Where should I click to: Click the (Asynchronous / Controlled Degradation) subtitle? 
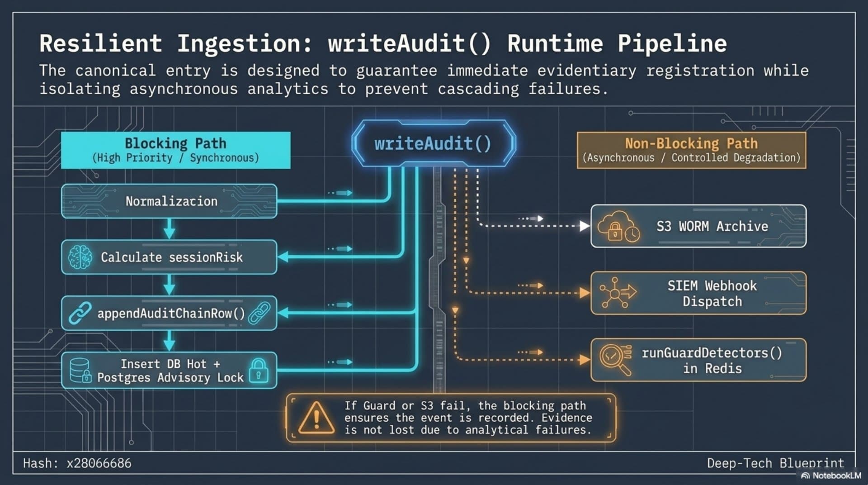pyautogui.click(x=691, y=158)
